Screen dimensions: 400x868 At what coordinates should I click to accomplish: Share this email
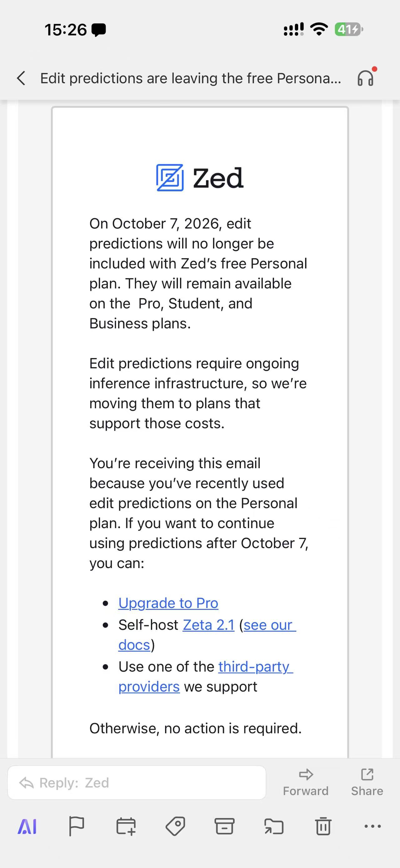point(367,782)
